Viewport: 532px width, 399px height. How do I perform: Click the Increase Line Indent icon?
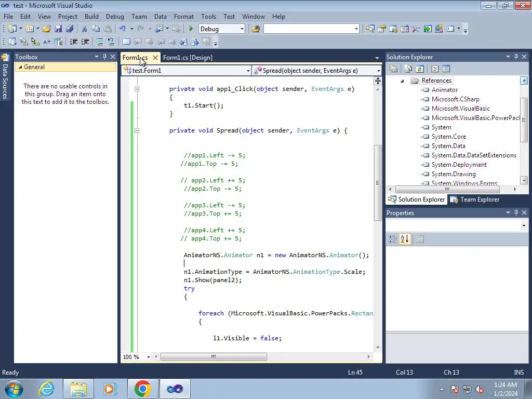coord(85,42)
